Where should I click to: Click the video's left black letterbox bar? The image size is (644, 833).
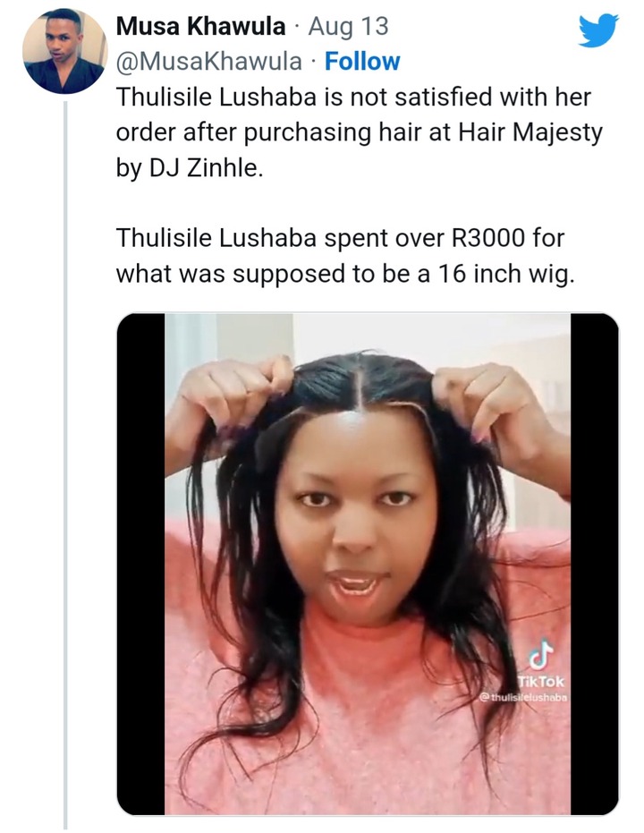pos(140,564)
